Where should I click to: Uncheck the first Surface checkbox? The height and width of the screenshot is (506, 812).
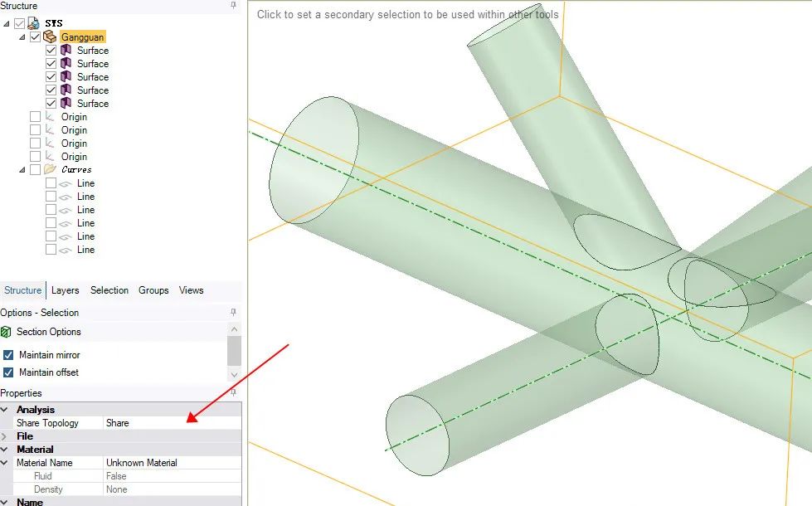pyautogui.click(x=51, y=51)
